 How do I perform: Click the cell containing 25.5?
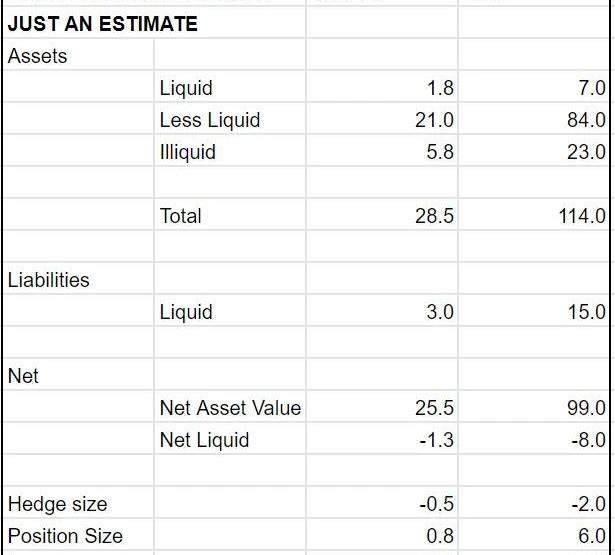click(434, 408)
